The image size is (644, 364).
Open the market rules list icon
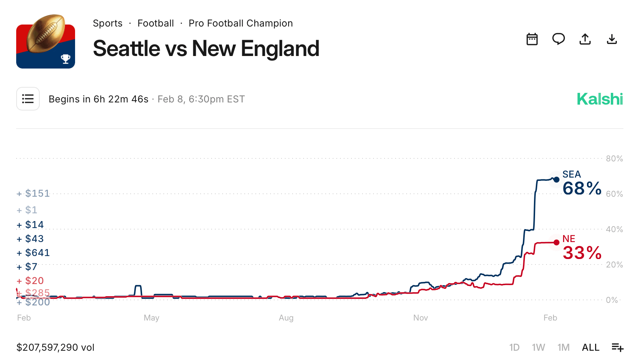28,99
